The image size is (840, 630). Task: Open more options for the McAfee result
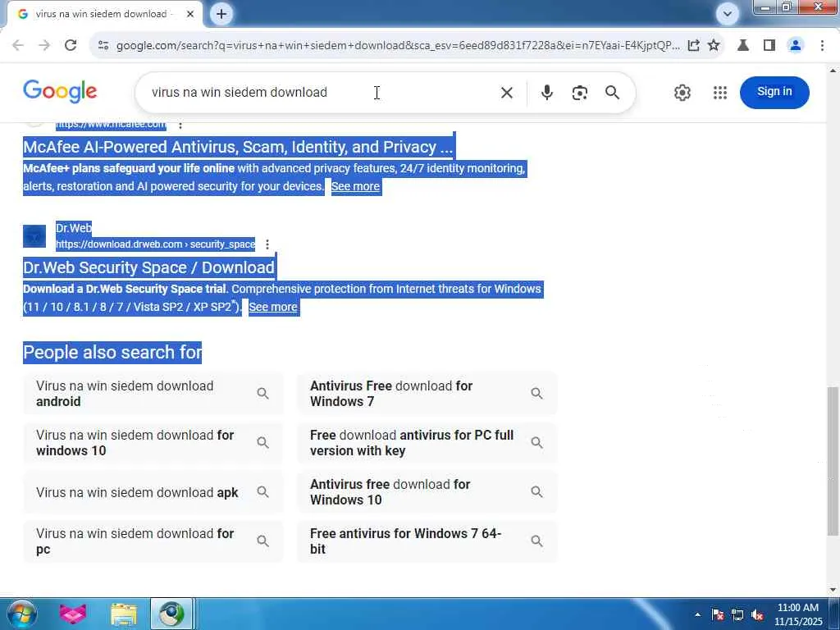click(x=180, y=125)
